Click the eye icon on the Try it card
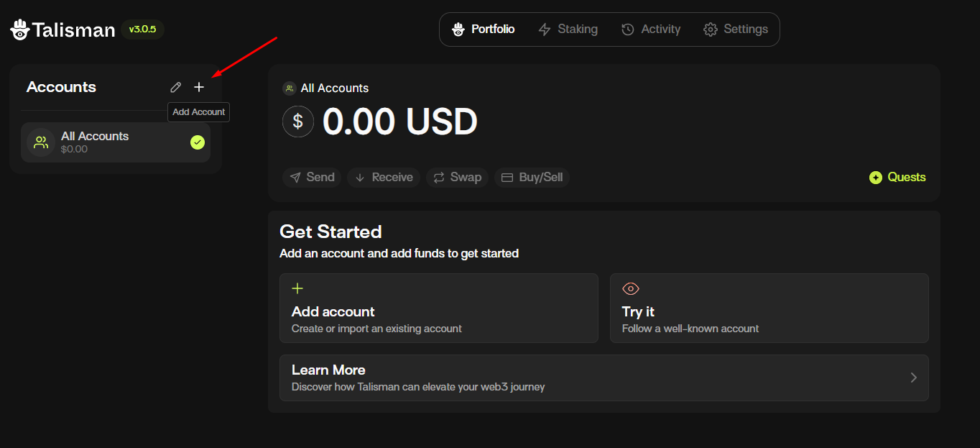980x448 pixels. click(x=630, y=288)
